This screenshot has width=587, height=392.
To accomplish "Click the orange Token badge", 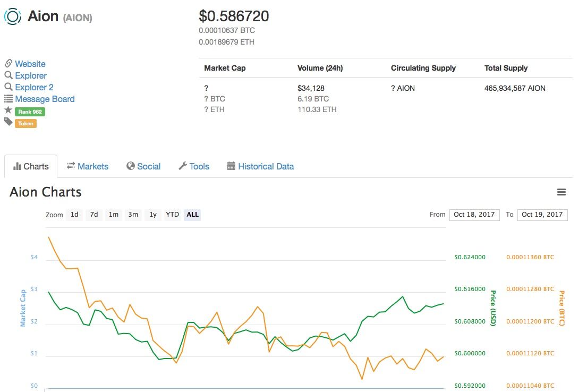I will click(x=26, y=123).
